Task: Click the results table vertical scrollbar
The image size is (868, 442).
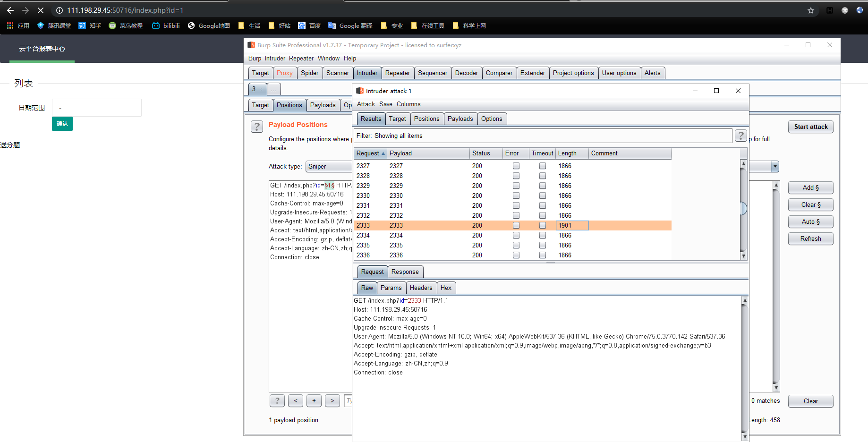Action: pyautogui.click(x=743, y=210)
